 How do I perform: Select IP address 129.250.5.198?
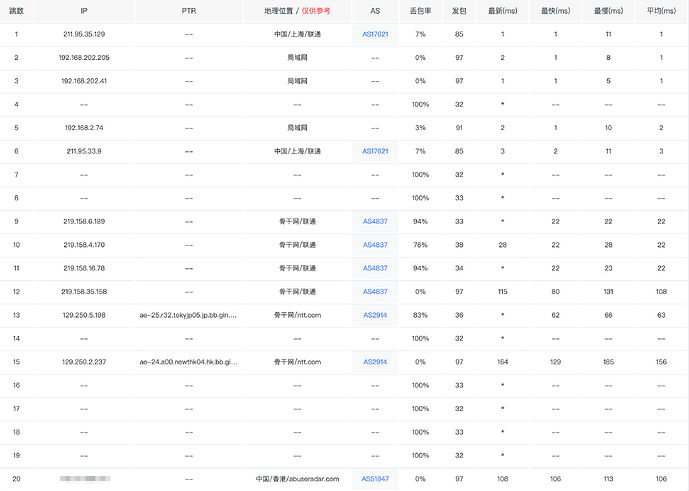point(84,315)
